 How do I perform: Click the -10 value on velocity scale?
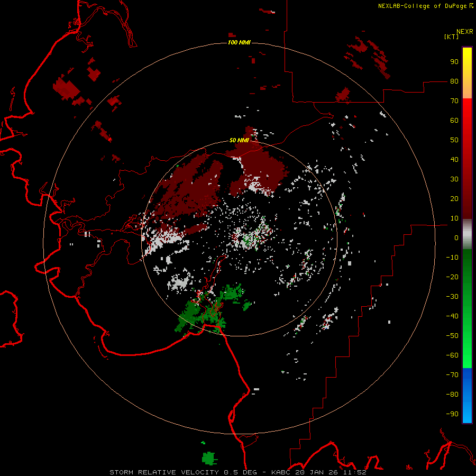[452, 258]
